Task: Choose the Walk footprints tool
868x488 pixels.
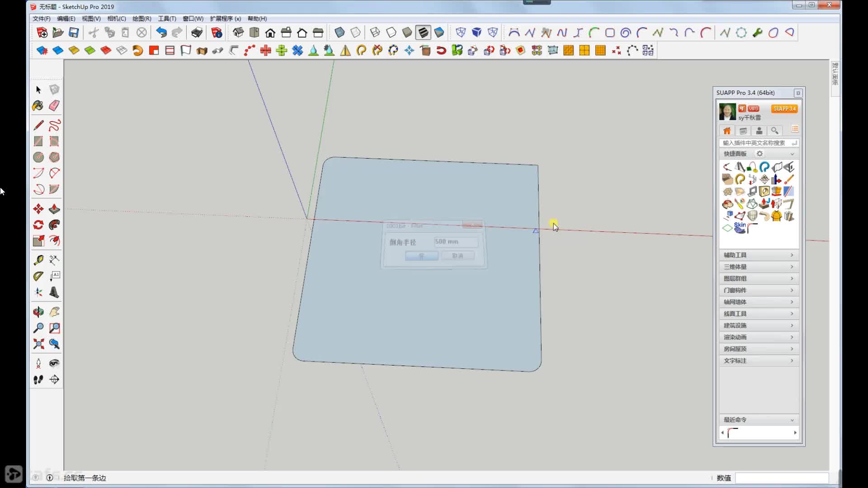Action: click(x=38, y=380)
